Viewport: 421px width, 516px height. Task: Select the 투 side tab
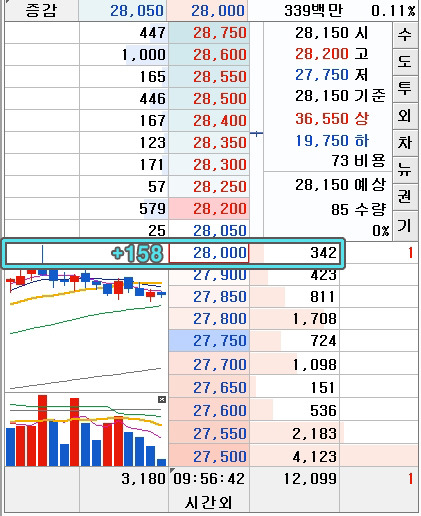coord(405,89)
